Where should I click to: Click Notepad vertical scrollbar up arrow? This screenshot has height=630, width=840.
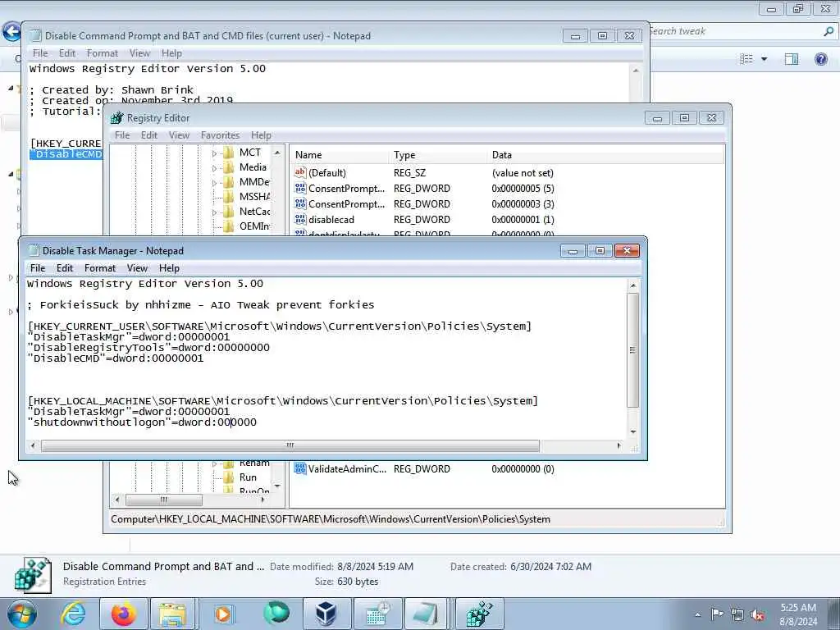point(633,285)
